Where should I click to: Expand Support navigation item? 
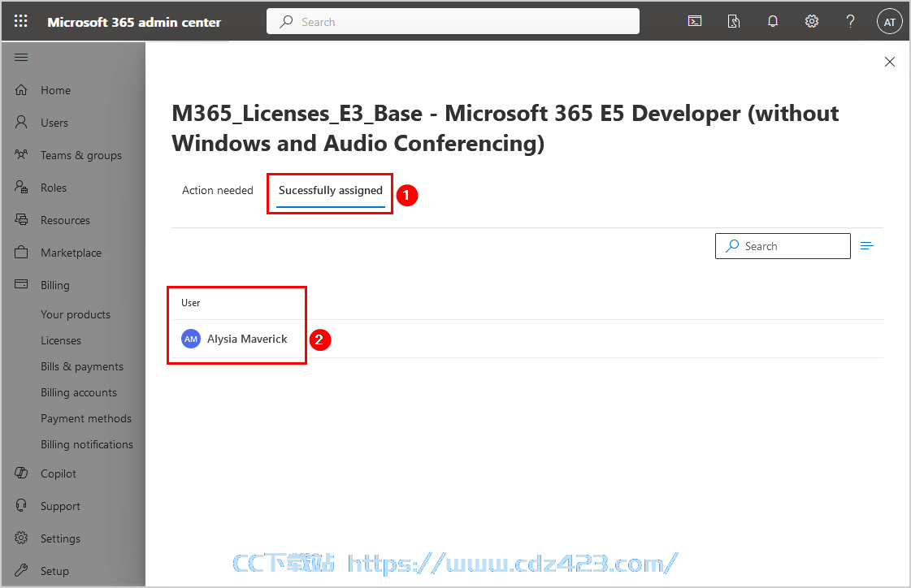coord(60,506)
